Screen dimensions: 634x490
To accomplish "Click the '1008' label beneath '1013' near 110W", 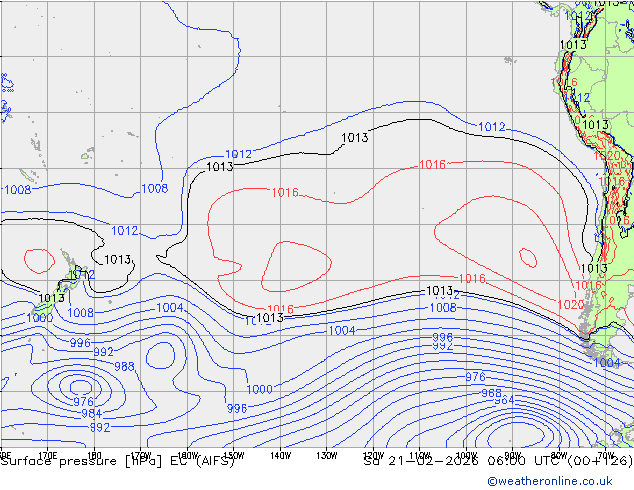I will [443, 308].
